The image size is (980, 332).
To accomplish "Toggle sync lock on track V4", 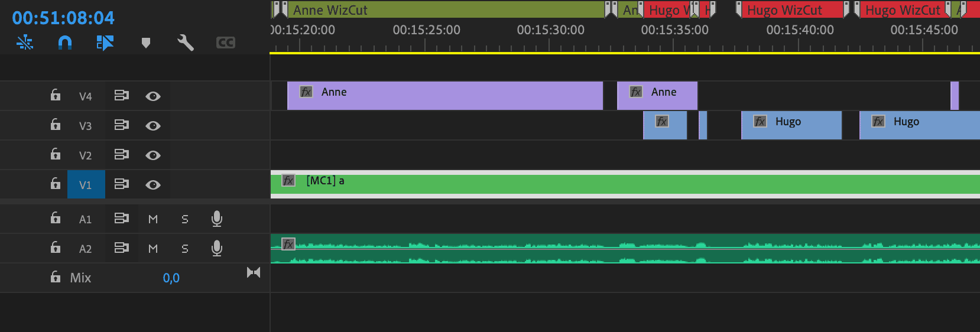I will 122,96.
